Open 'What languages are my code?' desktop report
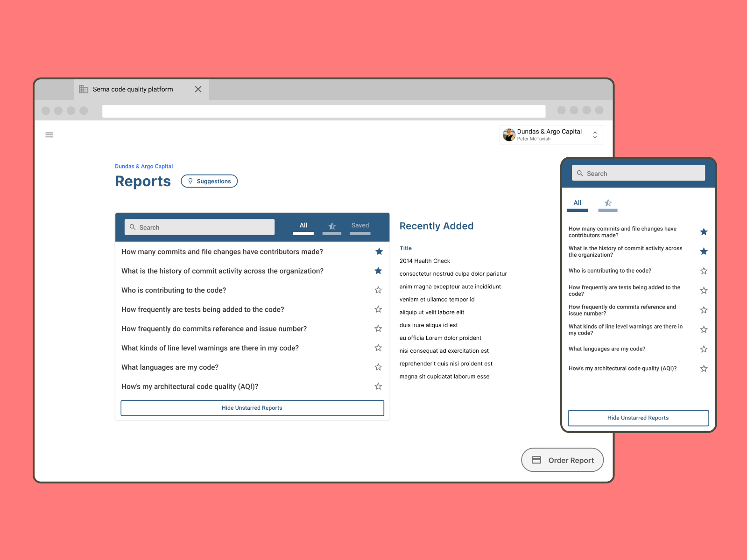 pyautogui.click(x=170, y=367)
